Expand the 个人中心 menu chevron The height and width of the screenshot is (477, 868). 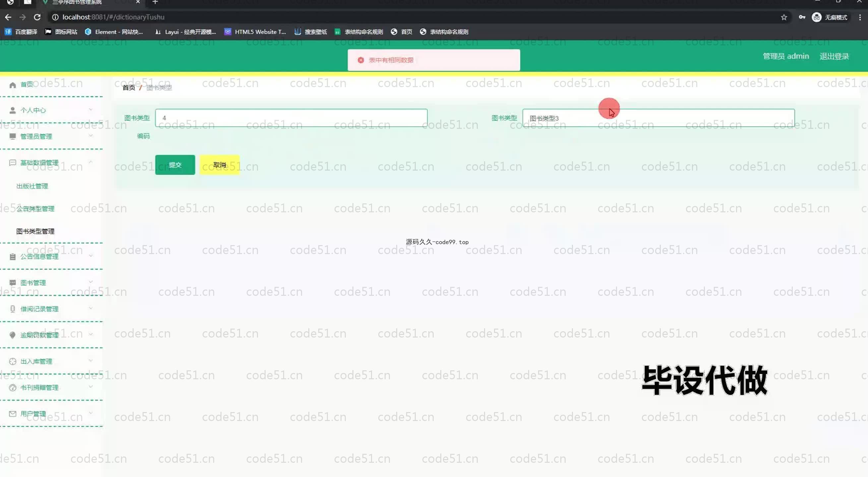91,110
